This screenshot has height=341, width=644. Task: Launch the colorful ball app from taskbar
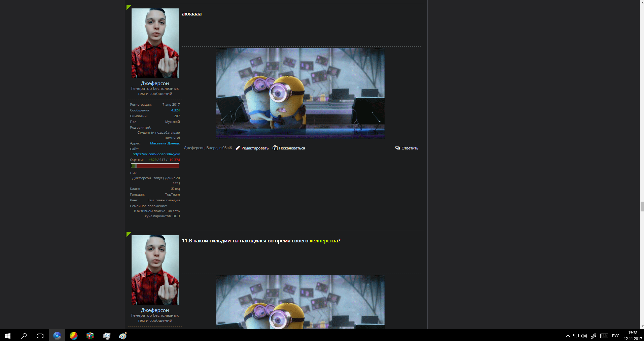73,336
